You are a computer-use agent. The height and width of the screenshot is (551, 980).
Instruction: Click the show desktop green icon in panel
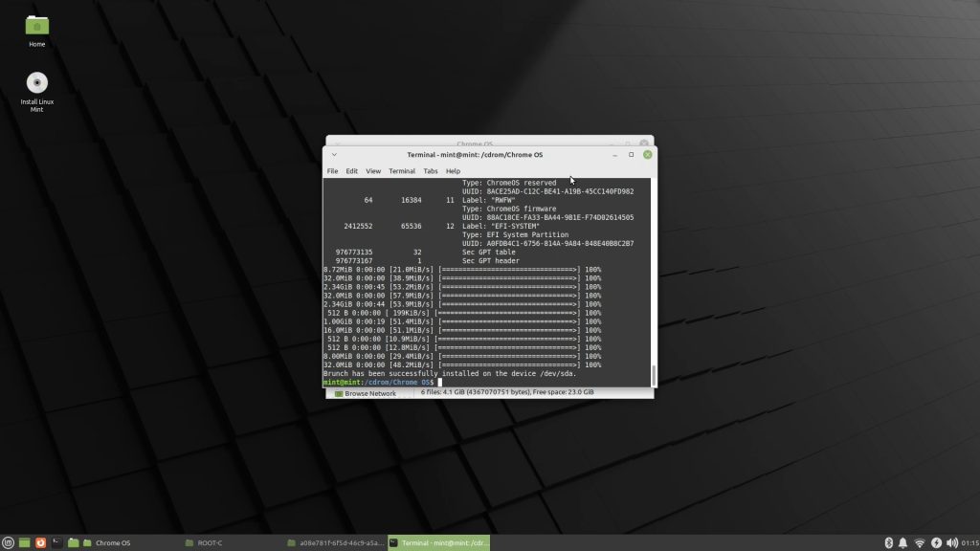pos(25,542)
